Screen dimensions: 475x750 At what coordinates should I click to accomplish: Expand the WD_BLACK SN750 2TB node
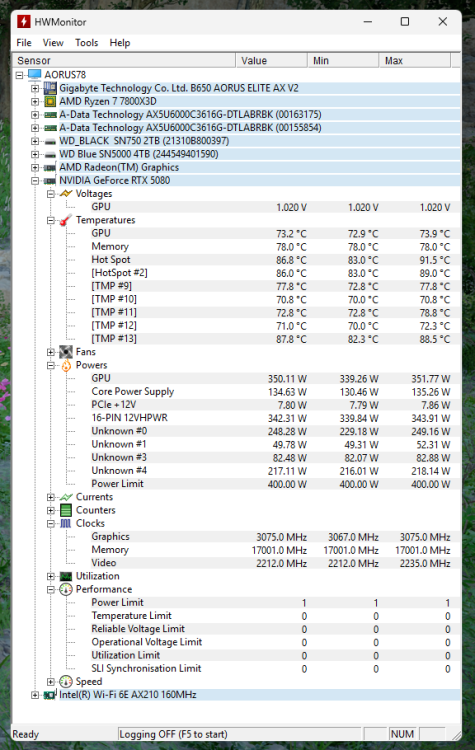pos(34,141)
